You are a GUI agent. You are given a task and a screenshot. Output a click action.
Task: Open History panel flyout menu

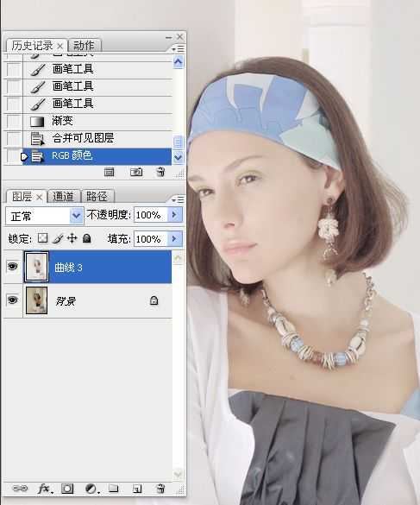click(178, 48)
